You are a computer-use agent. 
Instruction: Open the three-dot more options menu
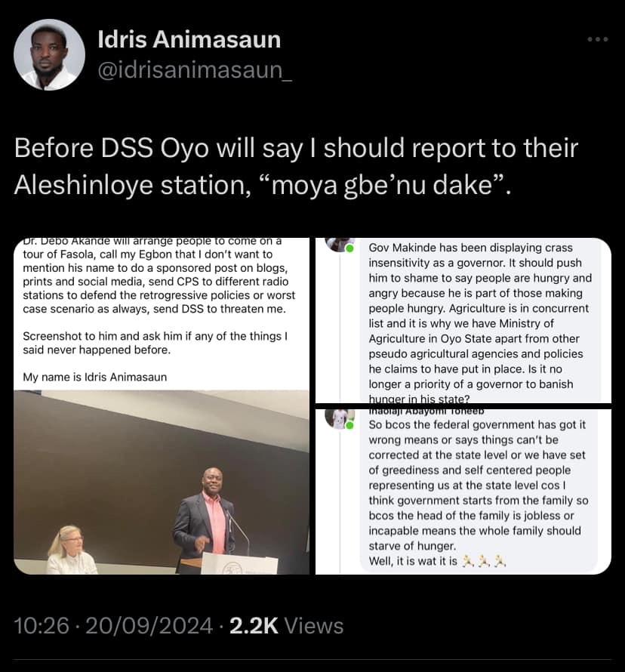(x=598, y=39)
